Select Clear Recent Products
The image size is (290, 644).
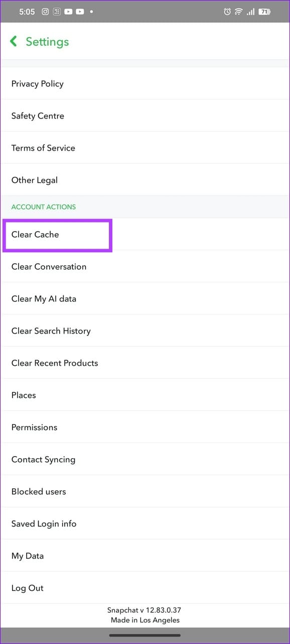tap(55, 363)
